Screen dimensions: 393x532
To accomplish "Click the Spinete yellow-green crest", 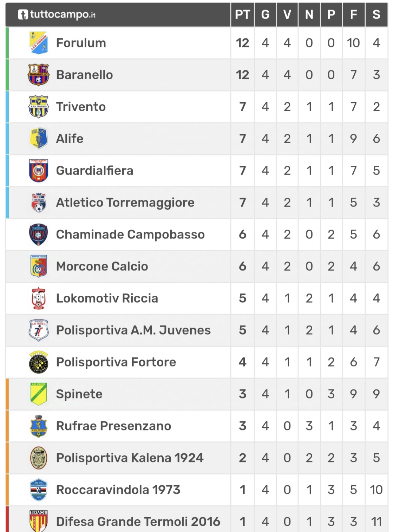I will 38,394.
